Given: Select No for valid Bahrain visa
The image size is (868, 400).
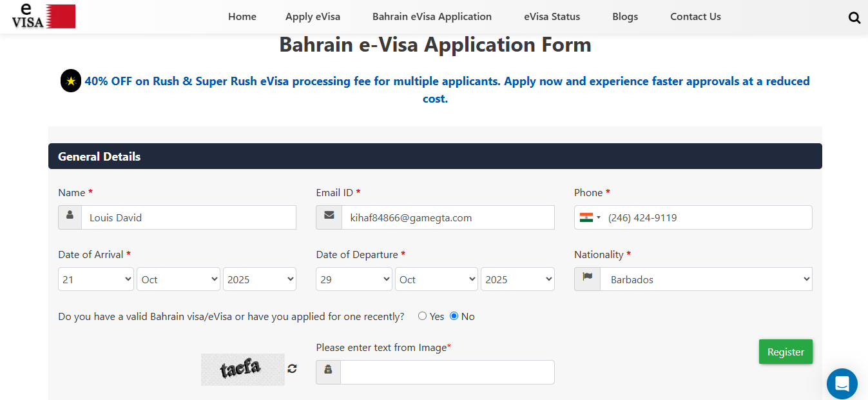Looking at the screenshot, I should (454, 316).
